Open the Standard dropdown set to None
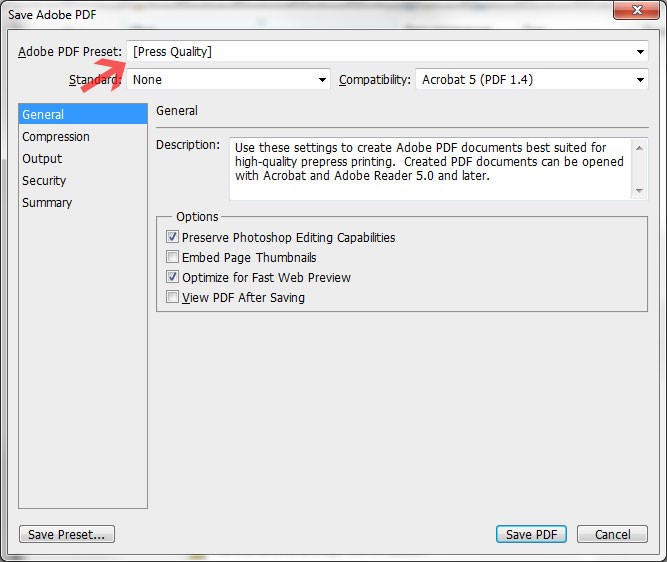 (x=228, y=80)
